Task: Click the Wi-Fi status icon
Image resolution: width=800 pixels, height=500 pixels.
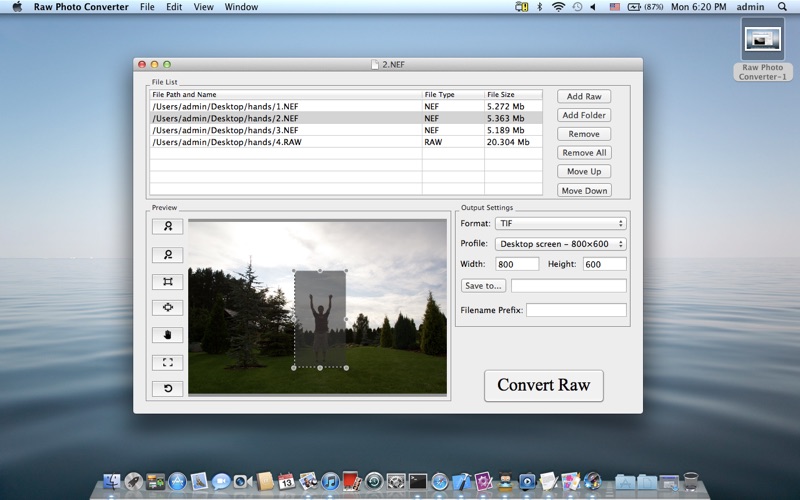Action: [559, 7]
